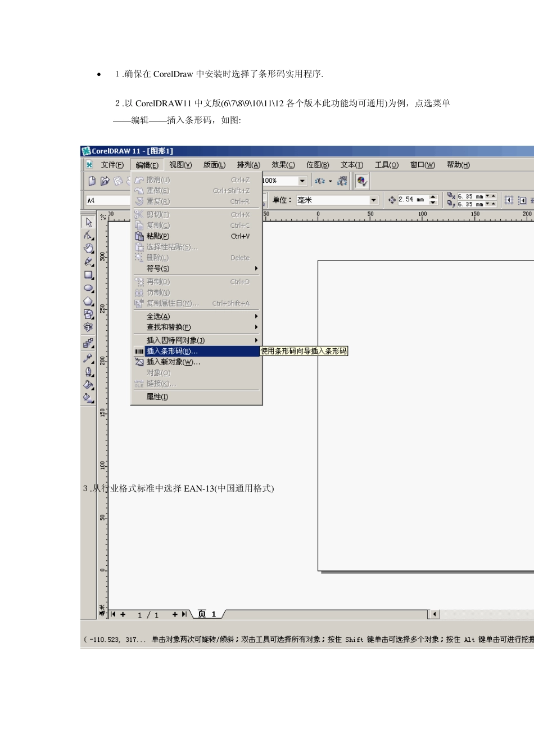Click the page counter 1 / 1
Viewport: 534px width, 756px height.
tap(148, 615)
